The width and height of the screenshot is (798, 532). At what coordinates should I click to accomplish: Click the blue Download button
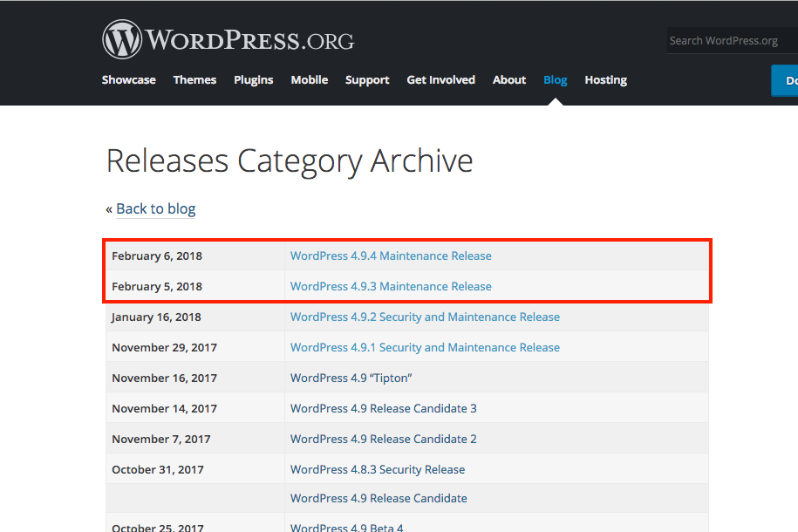click(x=785, y=80)
